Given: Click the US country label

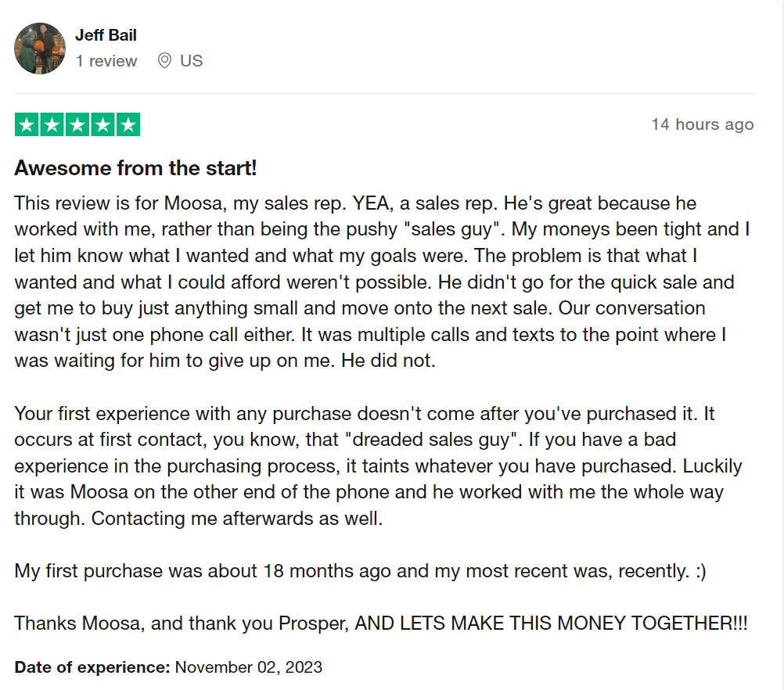Looking at the screenshot, I should pos(191,61).
